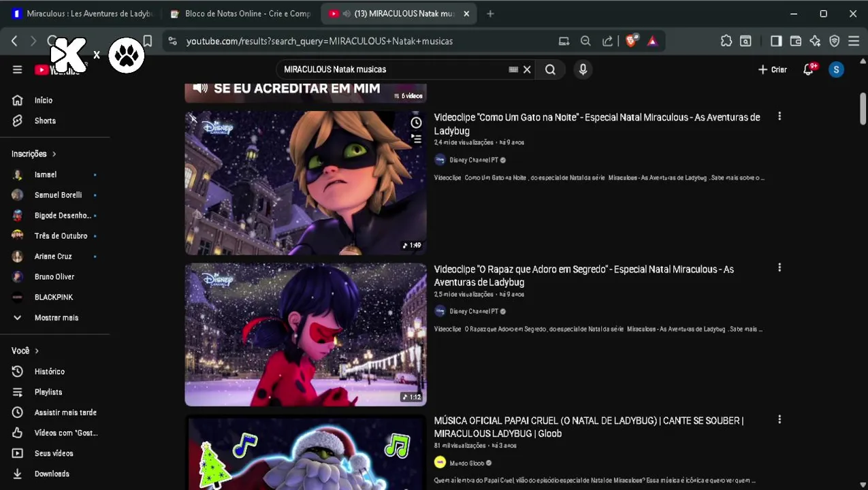Play the Cat Noir snowy thumbnail video
Screen dimensions: 868x490
(306, 183)
